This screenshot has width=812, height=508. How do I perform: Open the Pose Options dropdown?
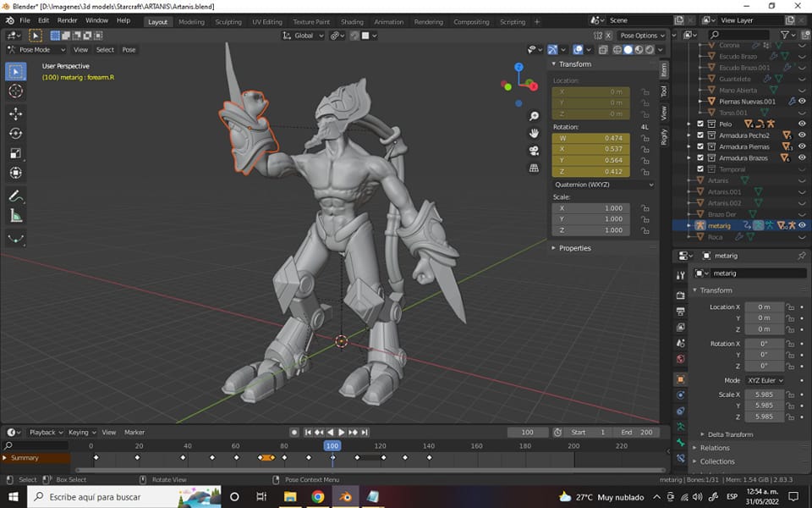point(643,36)
